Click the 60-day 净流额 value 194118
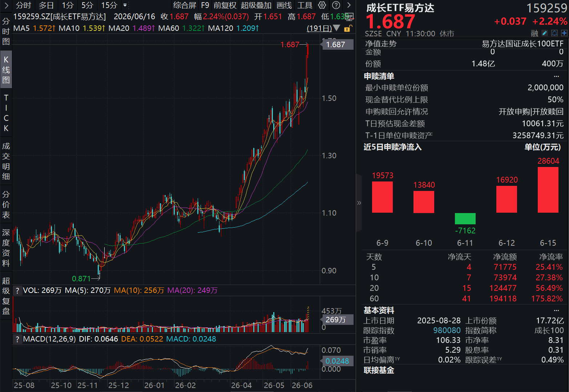Screen dimensions: 569x392 [503, 298]
